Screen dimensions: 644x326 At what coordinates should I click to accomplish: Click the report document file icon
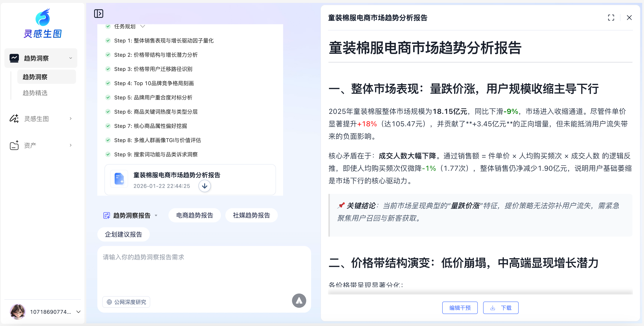[119, 179]
